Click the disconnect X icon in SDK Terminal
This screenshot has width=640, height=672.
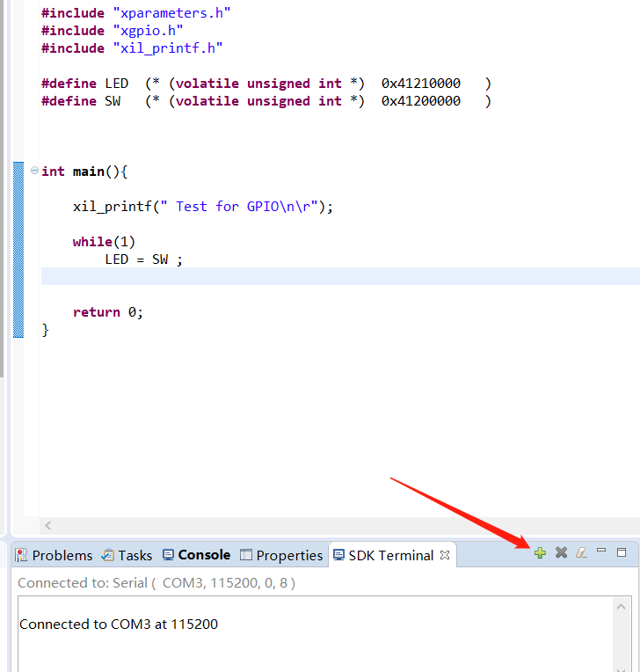(561, 553)
